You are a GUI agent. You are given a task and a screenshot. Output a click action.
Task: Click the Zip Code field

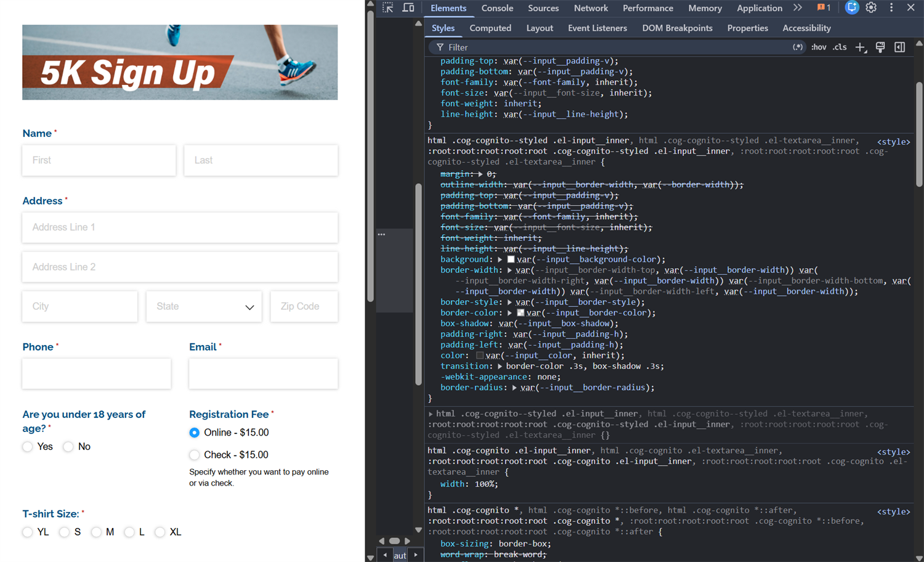click(304, 306)
